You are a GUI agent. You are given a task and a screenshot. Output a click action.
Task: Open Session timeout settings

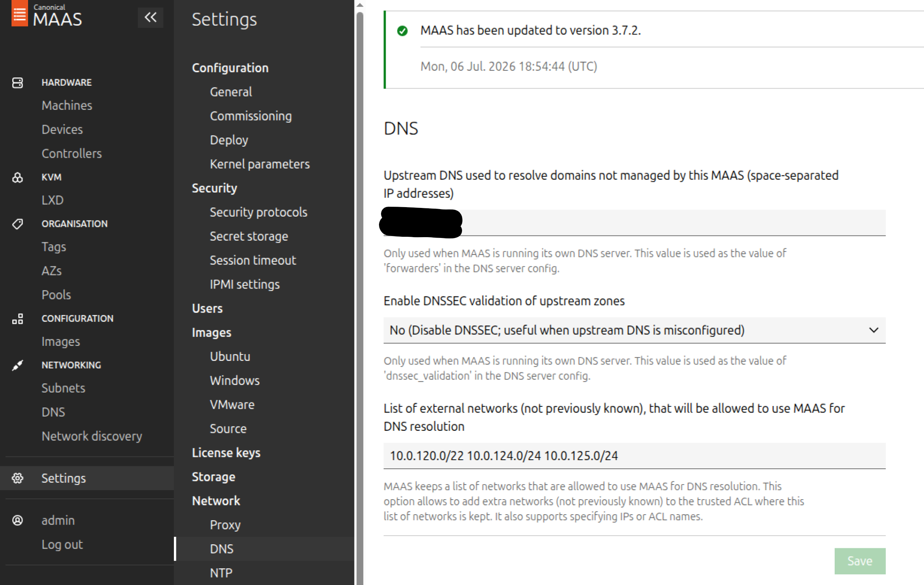[253, 260]
